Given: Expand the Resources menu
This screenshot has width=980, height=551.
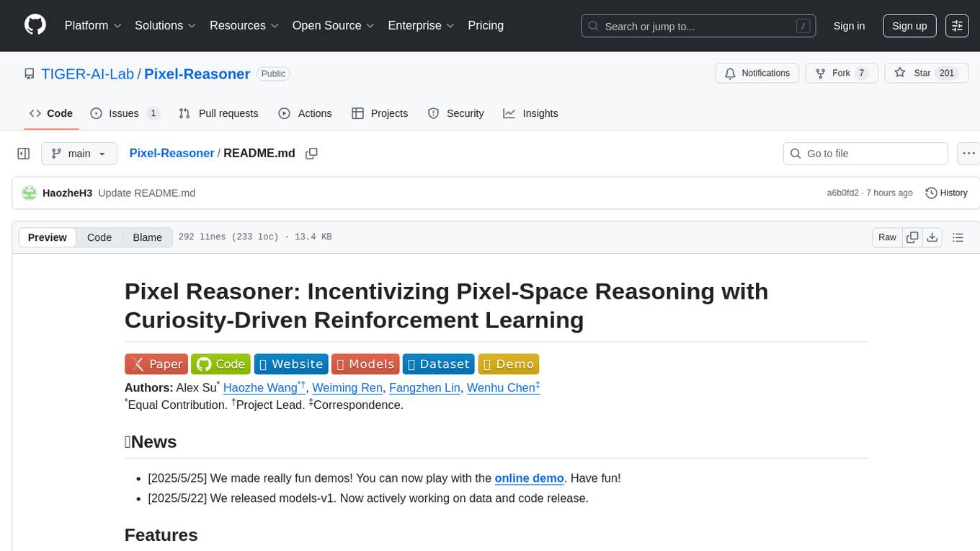Looking at the screenshot, I should coord(244,25).
